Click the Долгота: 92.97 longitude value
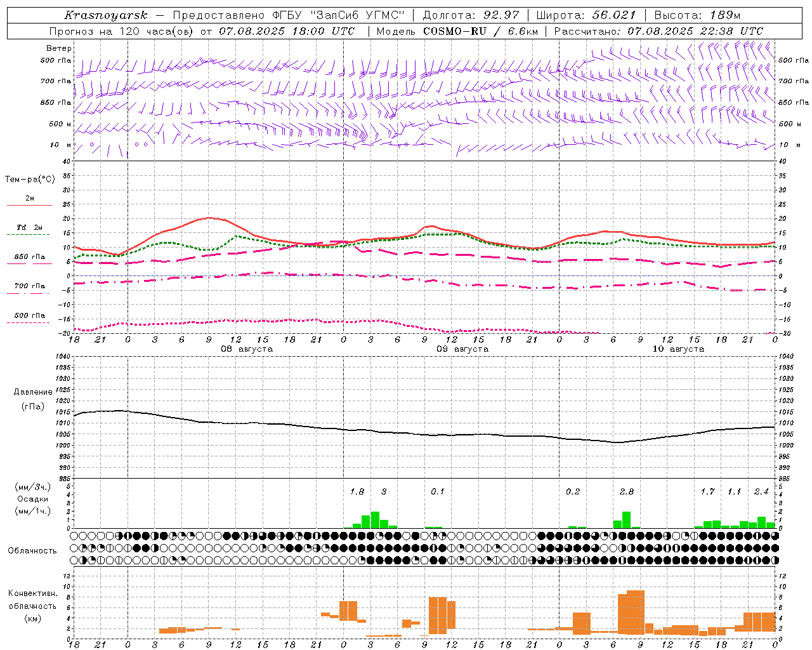 pyautogui.click(x=471, y=15)
